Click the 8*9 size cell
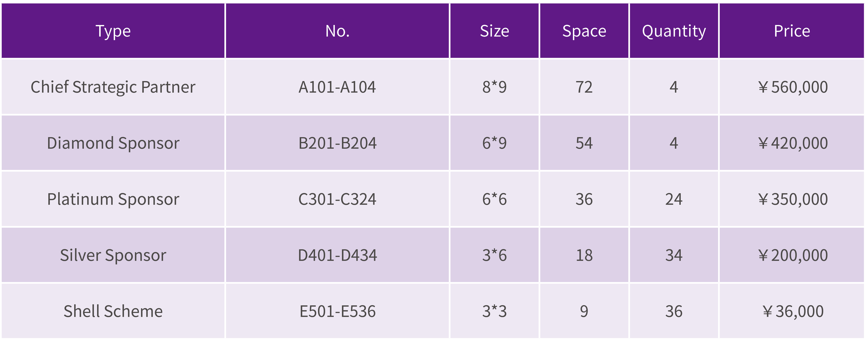This screenshot has width=868, height=348. coord(494,87)
